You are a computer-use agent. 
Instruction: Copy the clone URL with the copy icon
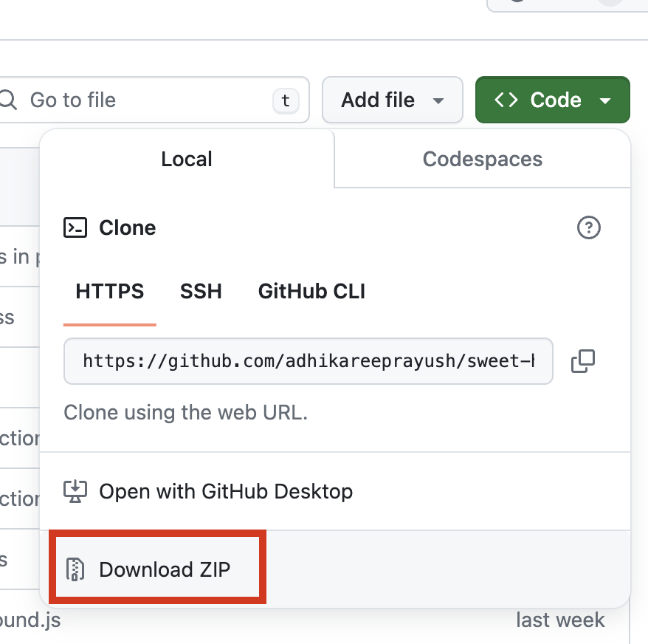click(583, 361)
